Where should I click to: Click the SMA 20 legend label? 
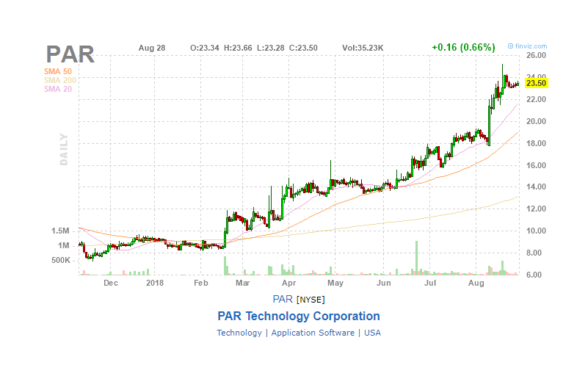coord(58,89)
